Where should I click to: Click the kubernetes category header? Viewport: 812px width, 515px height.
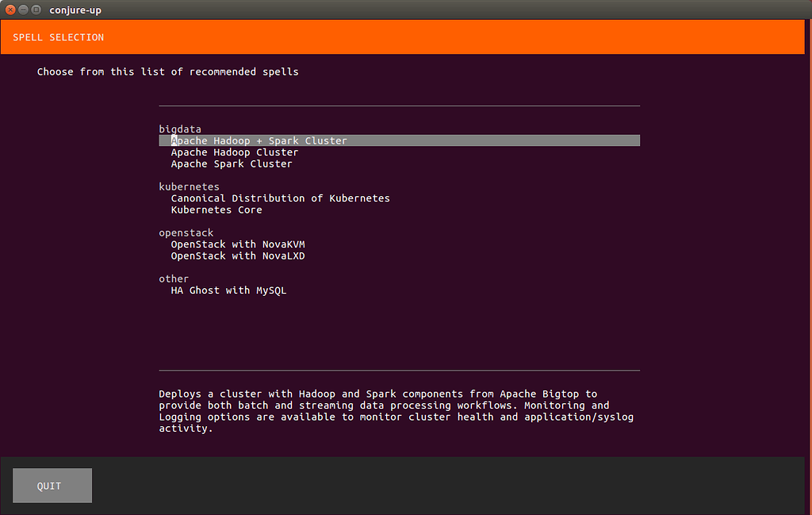point(189,186)
